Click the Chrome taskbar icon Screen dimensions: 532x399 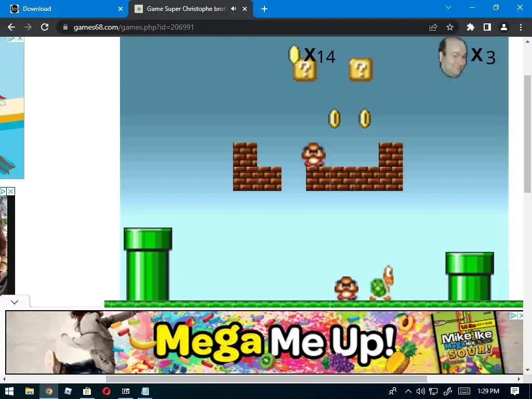[49, 391]
